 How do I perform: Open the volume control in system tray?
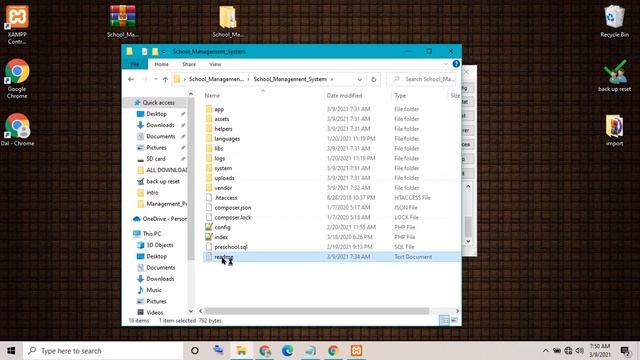click(579, 351)
